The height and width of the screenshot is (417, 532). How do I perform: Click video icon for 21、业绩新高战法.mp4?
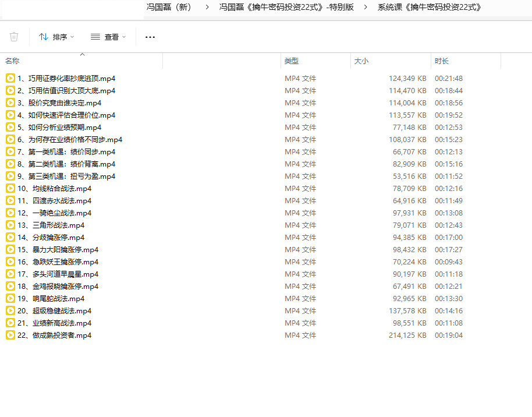point(10,323)
